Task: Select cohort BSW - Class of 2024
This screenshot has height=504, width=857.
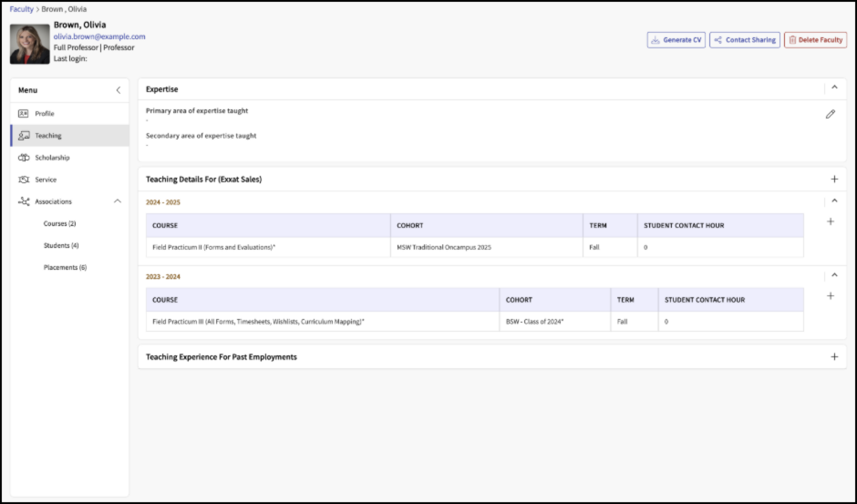Action: [x=535, y=322]
